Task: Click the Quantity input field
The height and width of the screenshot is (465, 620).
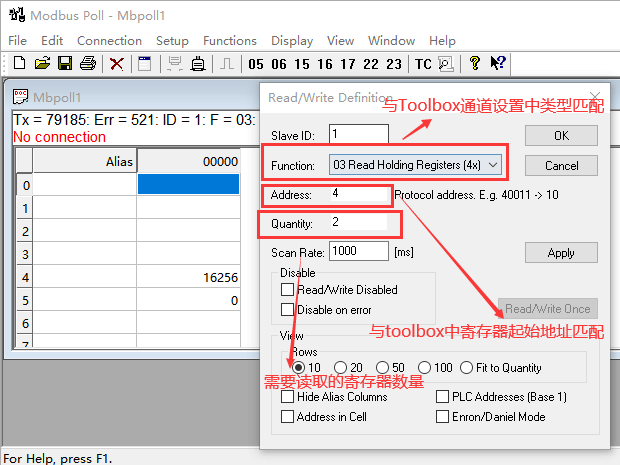Action: 359,222
